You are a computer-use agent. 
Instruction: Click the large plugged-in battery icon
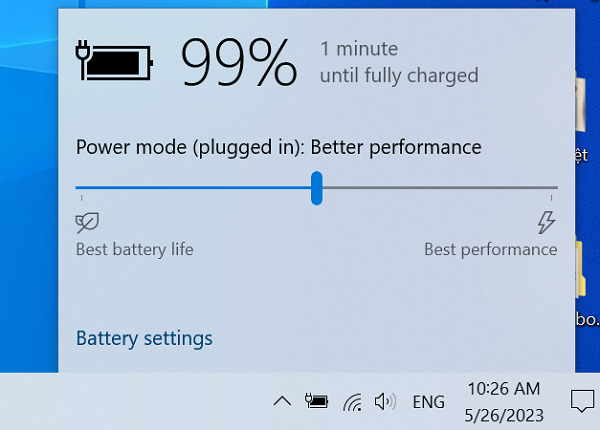(114, 60)
